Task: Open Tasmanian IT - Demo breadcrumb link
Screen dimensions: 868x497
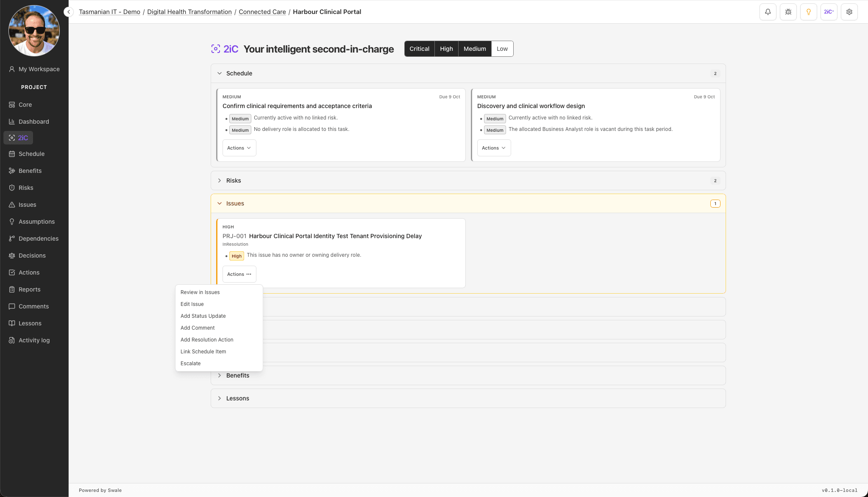Action: pos(109,12)
